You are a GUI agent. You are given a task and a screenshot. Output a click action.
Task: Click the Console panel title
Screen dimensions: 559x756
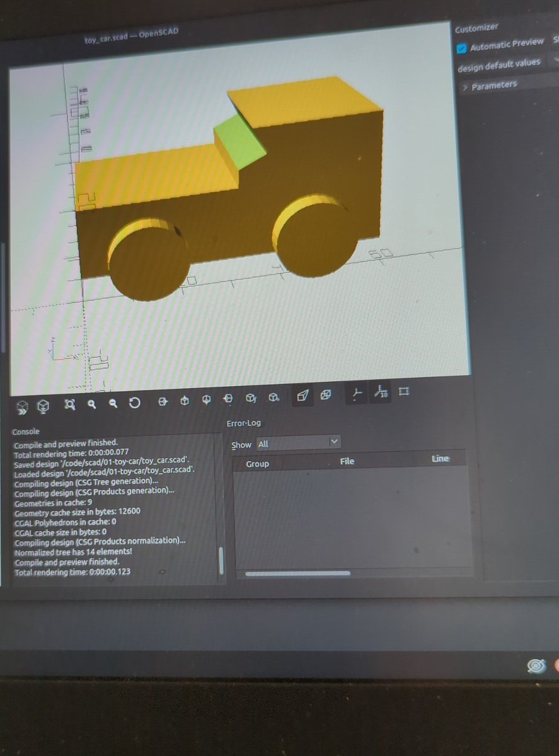point(26,432)
